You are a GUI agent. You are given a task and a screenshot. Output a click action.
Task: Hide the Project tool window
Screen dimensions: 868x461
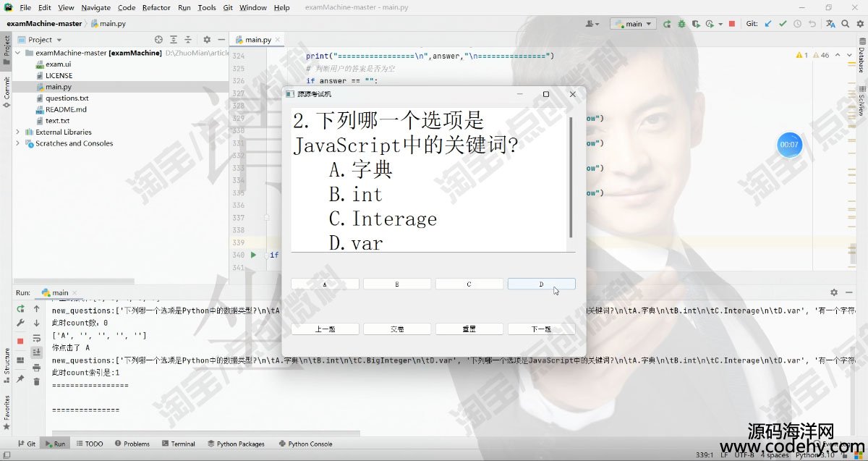(x=221, y=40)
